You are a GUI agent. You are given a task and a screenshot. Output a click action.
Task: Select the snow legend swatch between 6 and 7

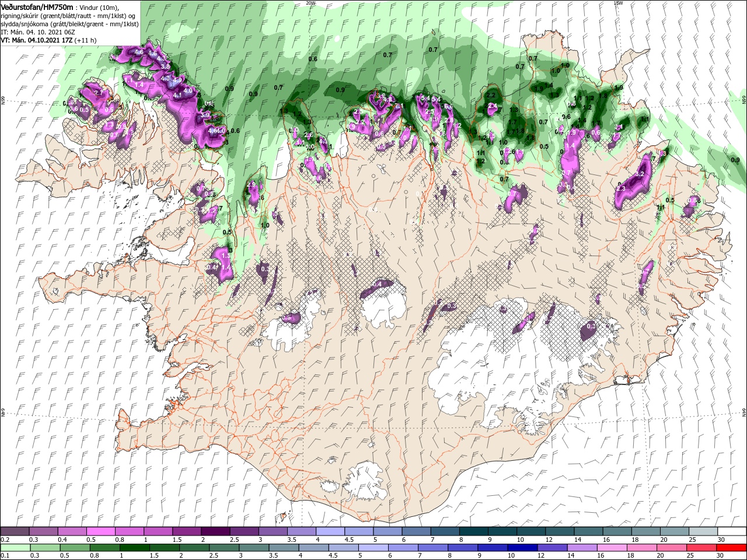416,531
